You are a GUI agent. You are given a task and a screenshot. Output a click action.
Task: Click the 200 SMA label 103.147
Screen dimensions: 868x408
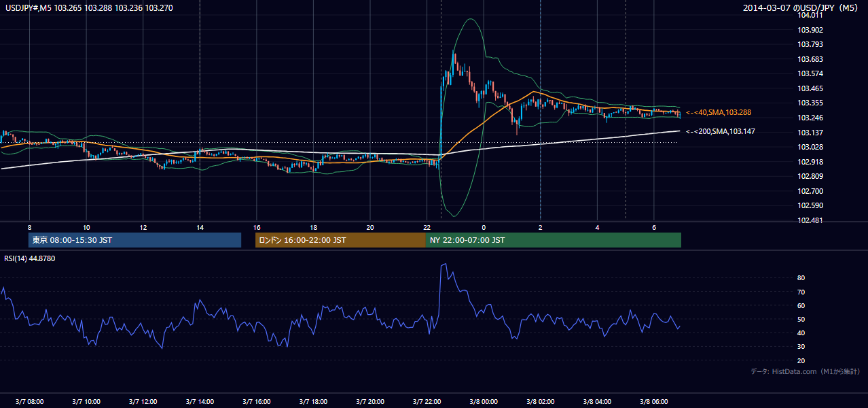(x=721, y=131)
